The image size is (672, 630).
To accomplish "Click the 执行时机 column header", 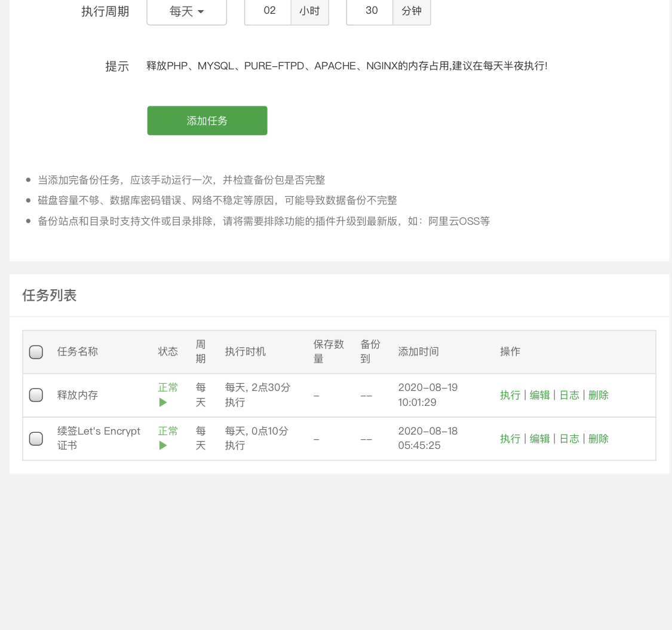I will tap(245, 351).
